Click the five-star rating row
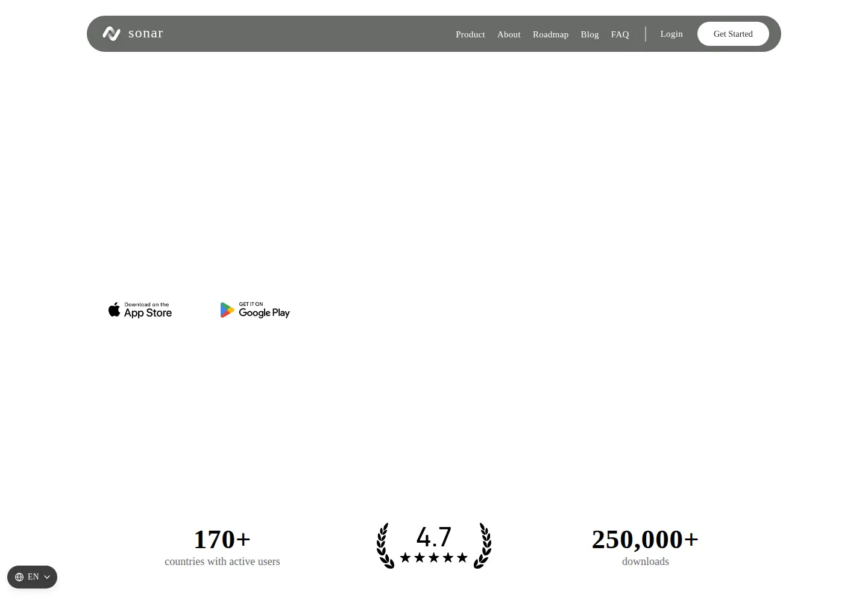Image resolution: width=868 pixels, height=603 pixels. click(434, 558)
